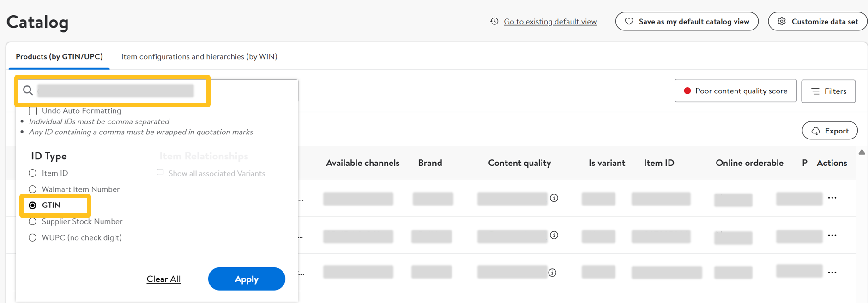Open the Filters panel
Viewport: 868px width, 303px height.
(828, 91)
